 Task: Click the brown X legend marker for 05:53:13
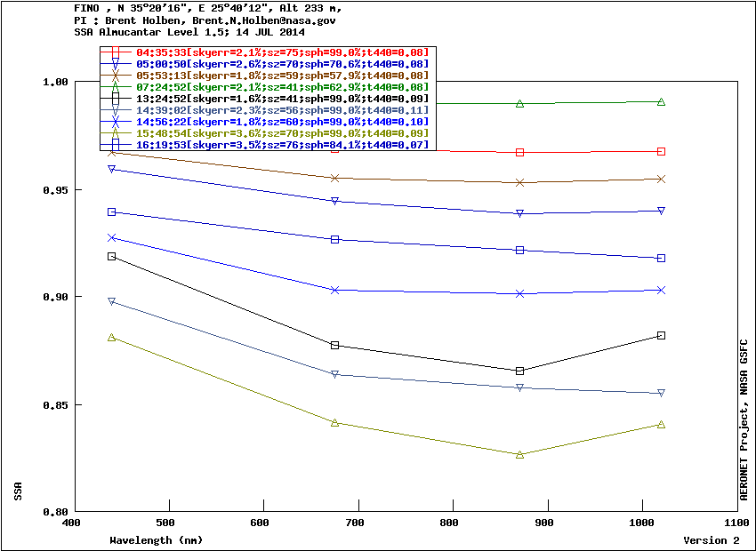115,76
